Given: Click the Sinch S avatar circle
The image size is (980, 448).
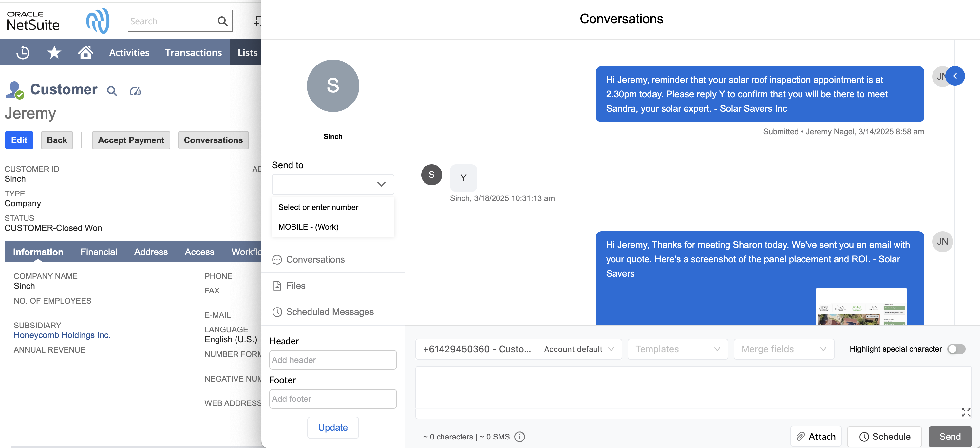Looking at the screenshot, I should pos(333,85).
